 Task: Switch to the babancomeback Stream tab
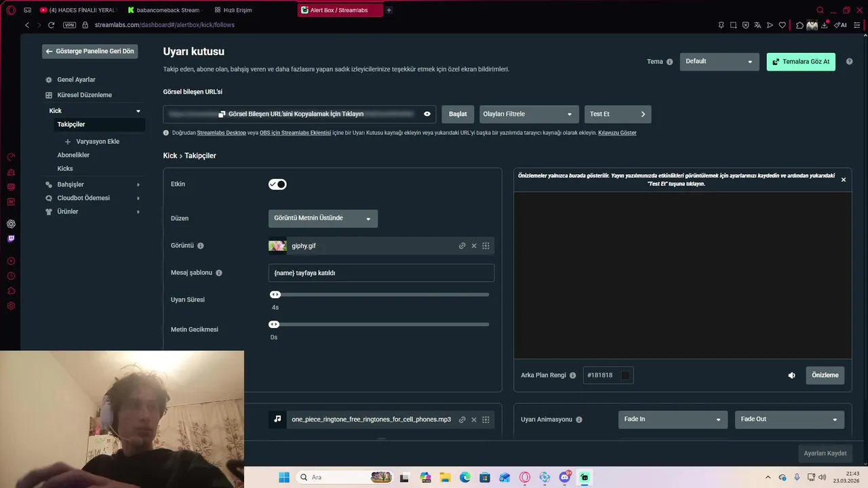(165, 10)
